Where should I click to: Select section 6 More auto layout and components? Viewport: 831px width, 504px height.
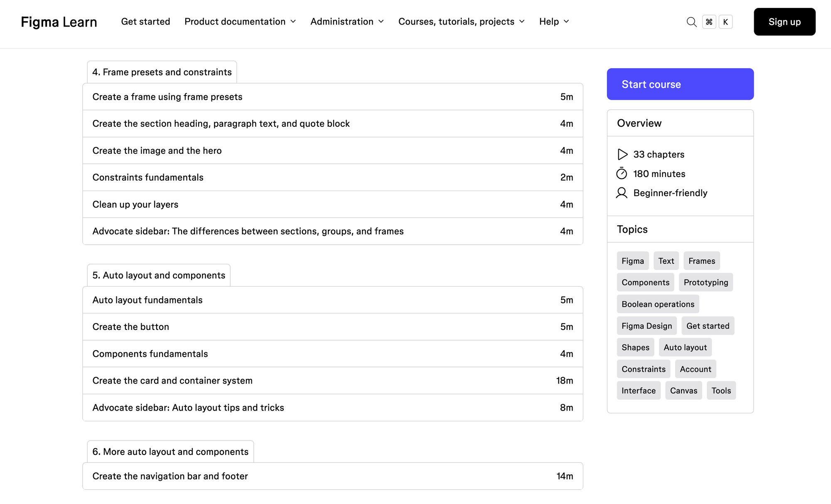170,452
